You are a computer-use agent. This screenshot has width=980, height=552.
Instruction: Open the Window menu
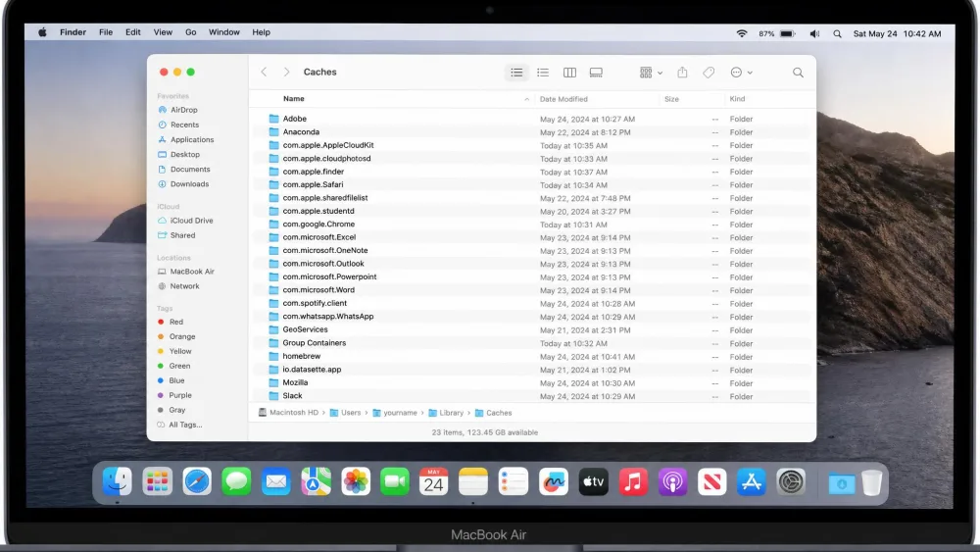click(x=223, y=32)
